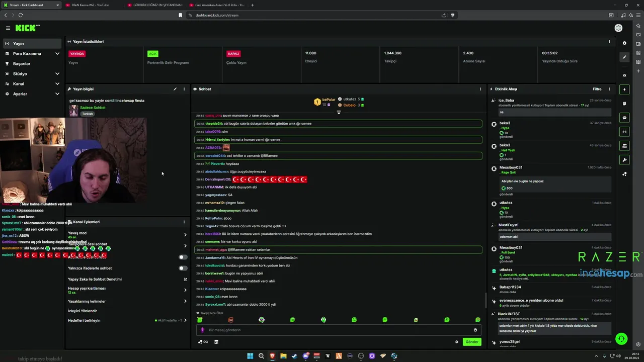Viewport: 644px width, 362px height.
Task: Open Yasaklanmış kelimeler chevron
Action: [185, 301]
